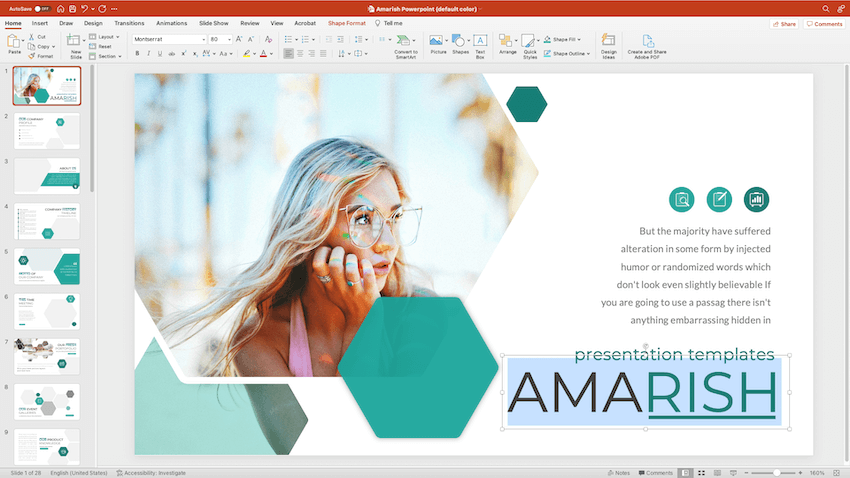Open the Section dropdown
The width and height of the screenshot is (850, 478).
(105, 56)
